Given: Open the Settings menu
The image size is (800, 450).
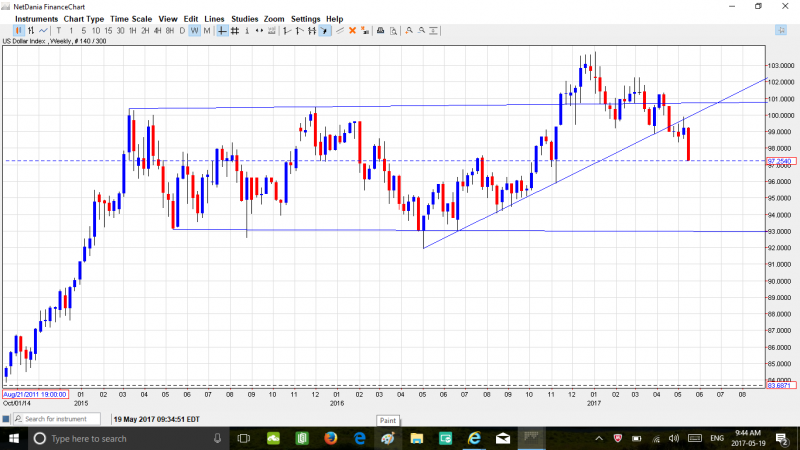Looking at the screenshot, I should pos(306,19).
